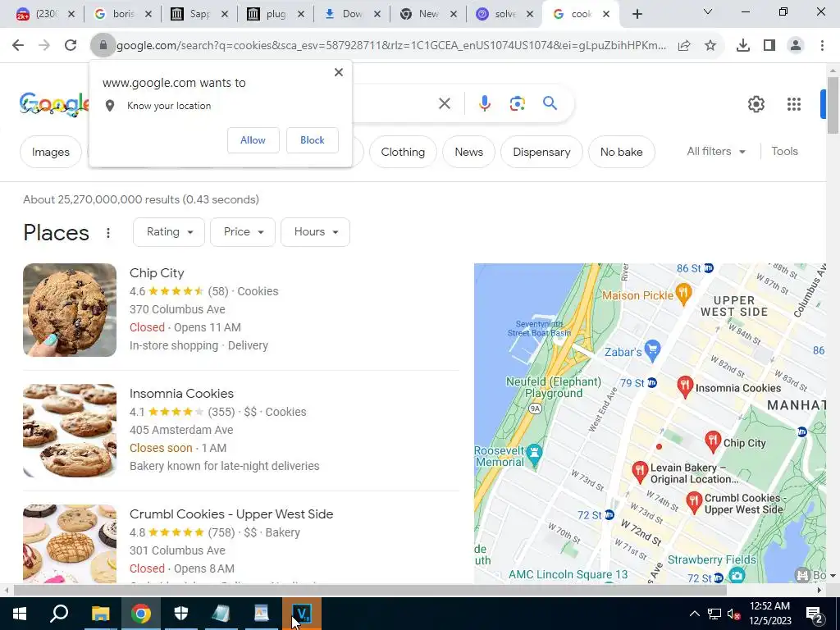Viewport: 840px width, 630px height.
Task: Switch to the 'New' tab
Action: (428, 14)
